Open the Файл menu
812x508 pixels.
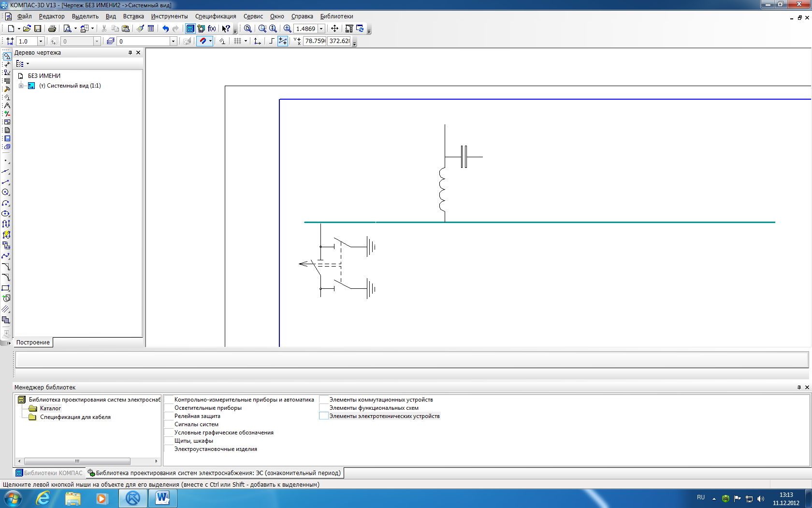tap(24, 16)
